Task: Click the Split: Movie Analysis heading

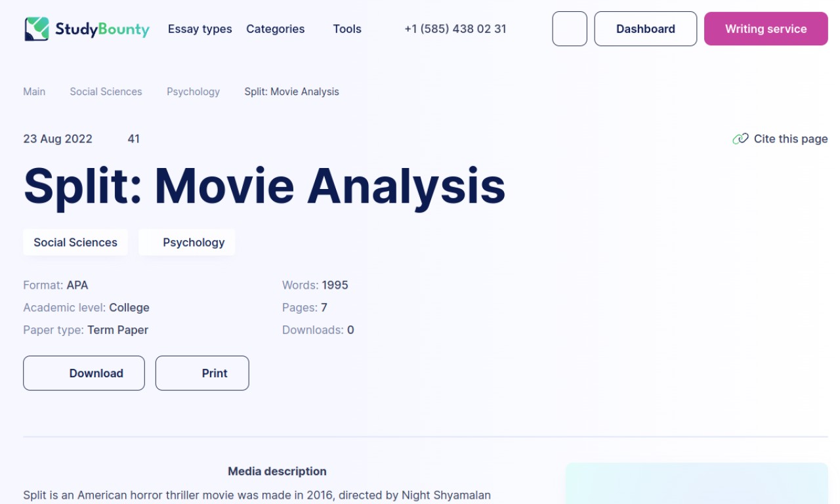Action: 264,186
